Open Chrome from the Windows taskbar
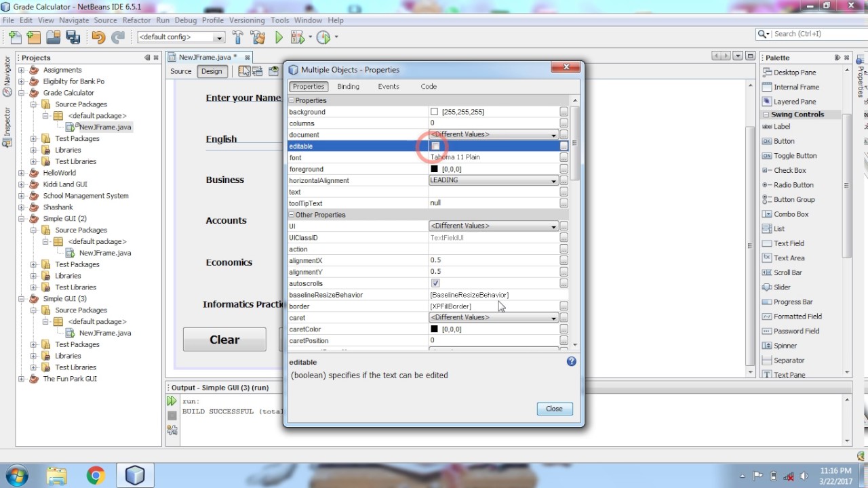This screenshot has height=488, width=868. (96, 475)
